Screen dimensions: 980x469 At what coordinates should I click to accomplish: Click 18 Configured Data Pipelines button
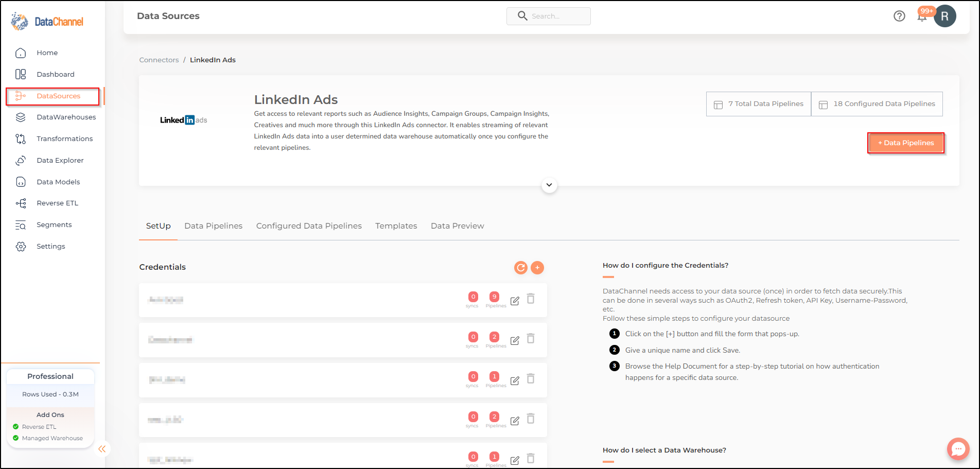click(877, 104)
